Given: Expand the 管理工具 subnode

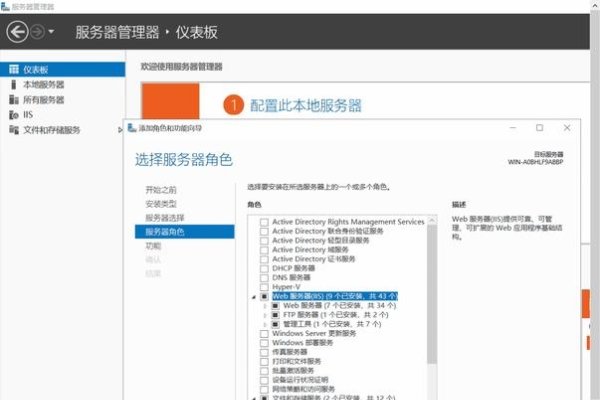Looking at the screenshot, I should click(x=265, y=324).
